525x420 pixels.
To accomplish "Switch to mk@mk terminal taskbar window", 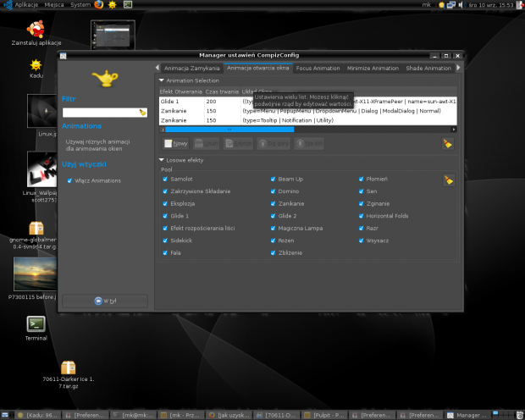I will pos(134,415).
